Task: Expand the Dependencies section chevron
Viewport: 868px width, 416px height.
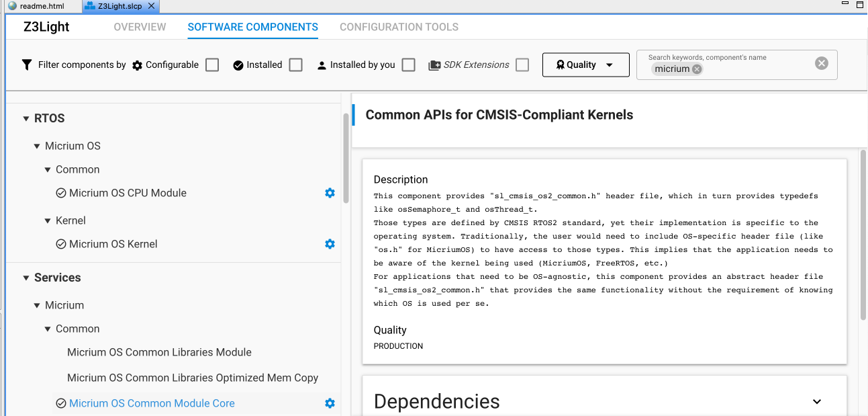Action: coord(817,401)
